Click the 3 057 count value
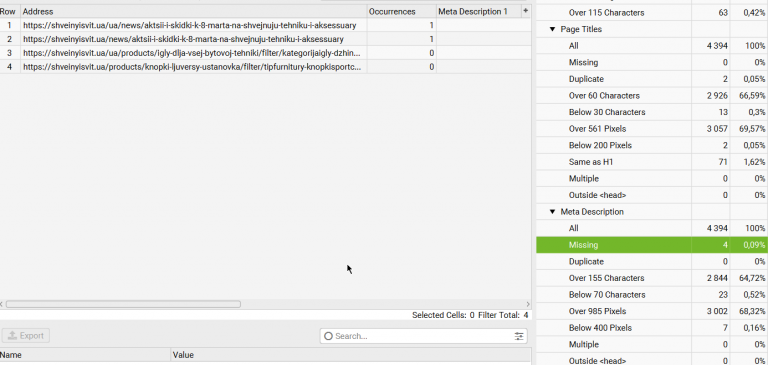Screen dimensions: 768x365 [x=718, y=129]
